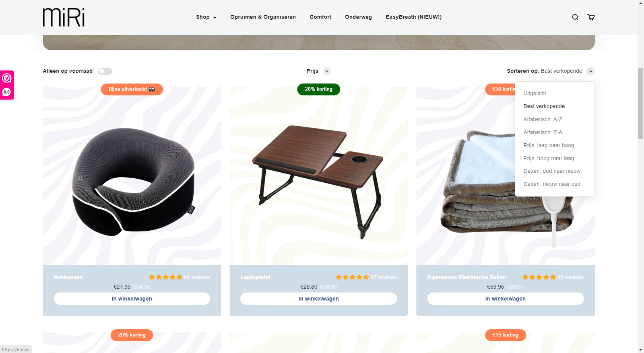This screenshot has width=644, height=353.
Task: Choose Datum: nieuw naar oud option
Action: pos(552,184)
